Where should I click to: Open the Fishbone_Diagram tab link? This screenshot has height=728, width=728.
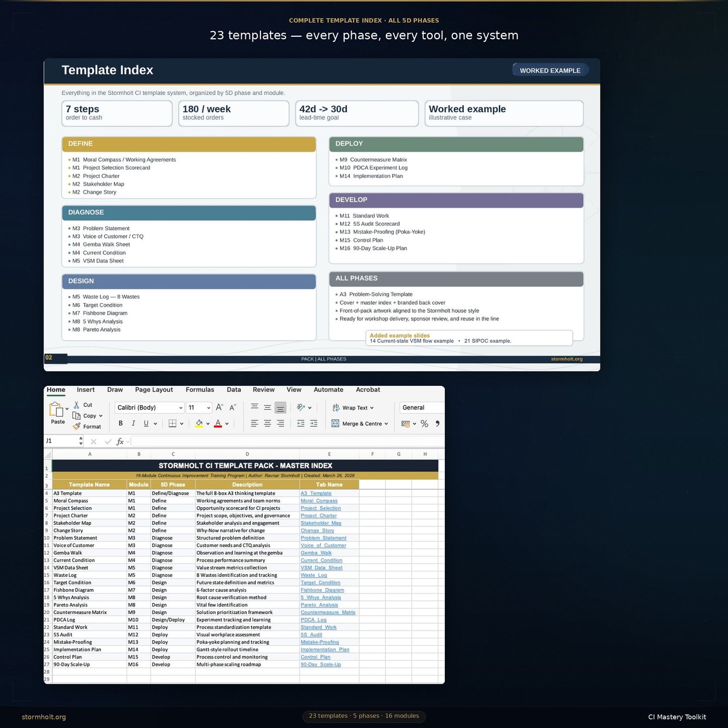[x=322, y=589]
